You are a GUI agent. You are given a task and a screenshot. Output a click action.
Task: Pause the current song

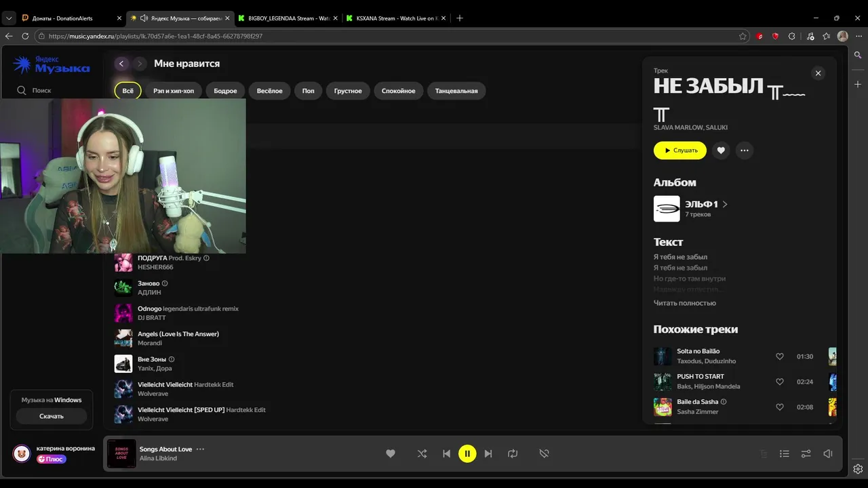[x=467, y=453]
